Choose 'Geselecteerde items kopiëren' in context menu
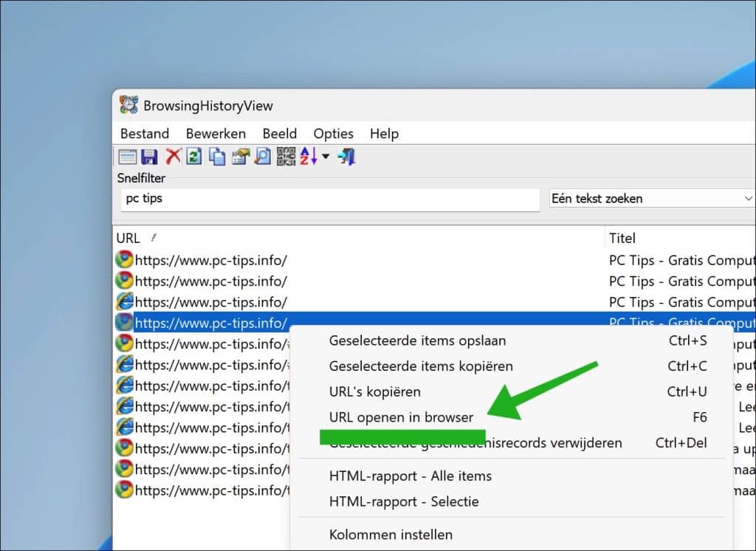The height and width of the screenshot is (551, 756). pyautogui.click(x=512, y=366)
